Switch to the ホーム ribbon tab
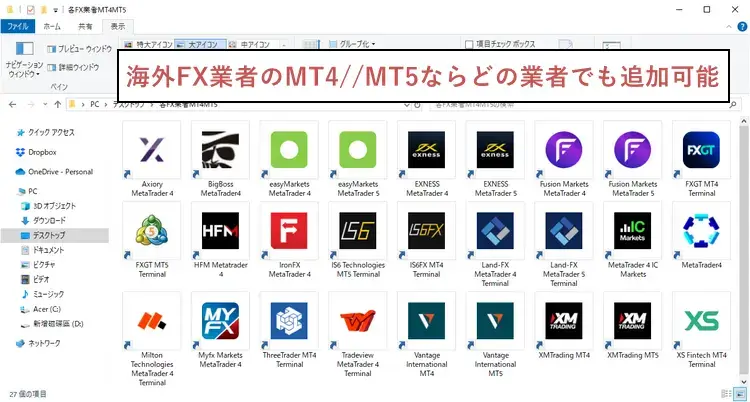 (52, 27)
